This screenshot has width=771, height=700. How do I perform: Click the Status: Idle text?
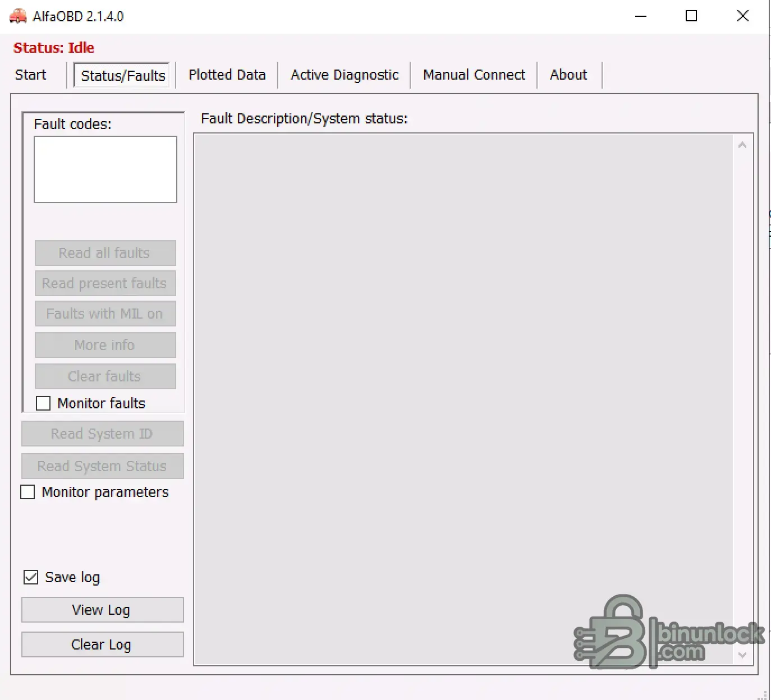point(54,48)
